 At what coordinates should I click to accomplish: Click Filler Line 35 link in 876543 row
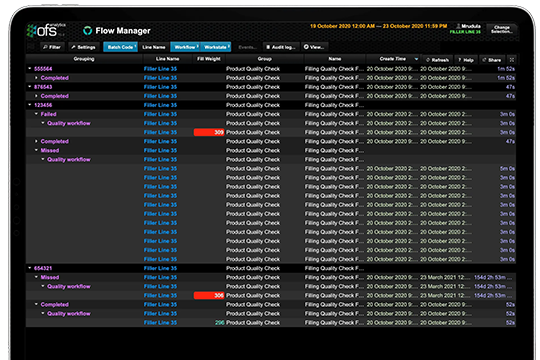coord(160,87)
